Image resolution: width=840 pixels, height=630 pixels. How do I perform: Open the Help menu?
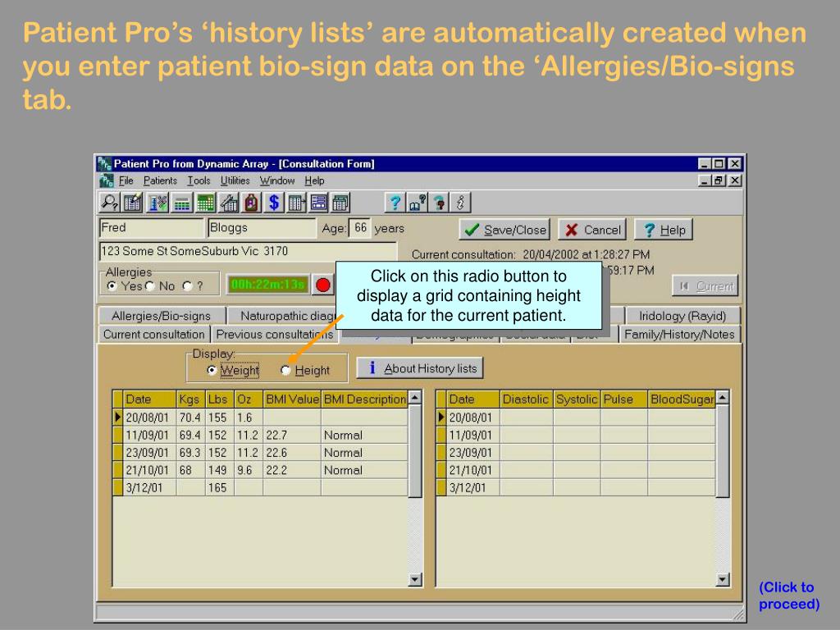click(x=314, y=180)
